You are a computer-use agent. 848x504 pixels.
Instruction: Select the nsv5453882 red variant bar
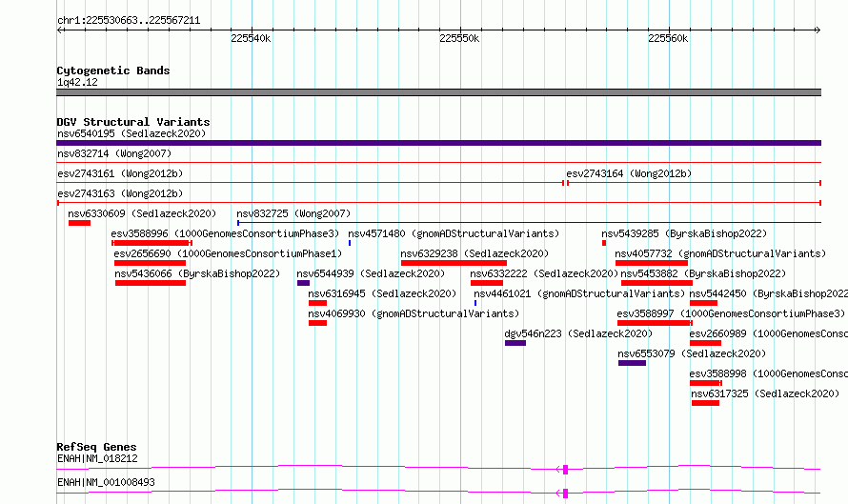point(656,283)
